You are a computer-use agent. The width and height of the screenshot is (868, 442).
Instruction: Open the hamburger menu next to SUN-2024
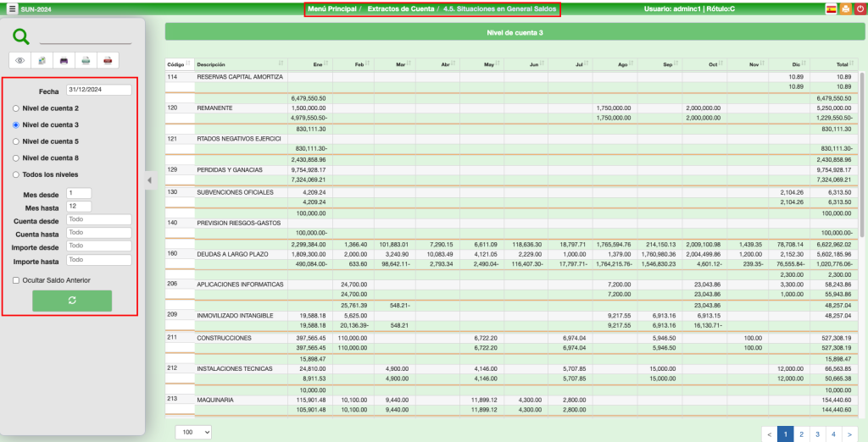coord(12,8)
